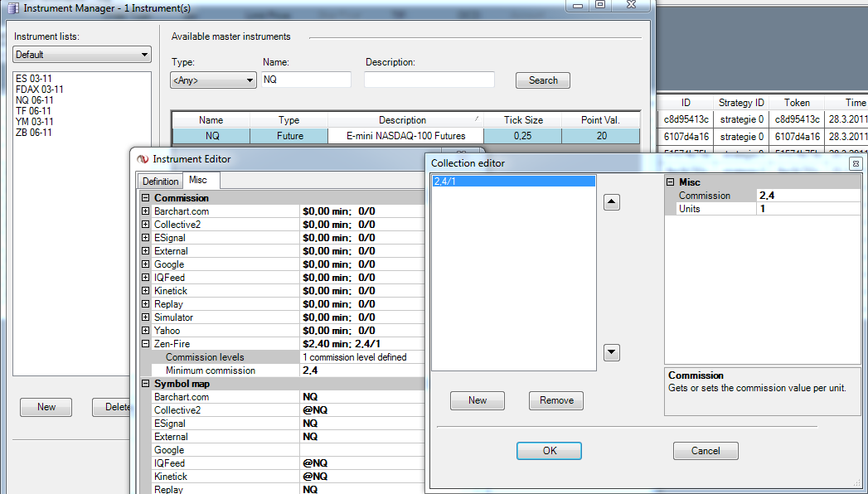Edit the Commission value 2,4

click(808, 196)
